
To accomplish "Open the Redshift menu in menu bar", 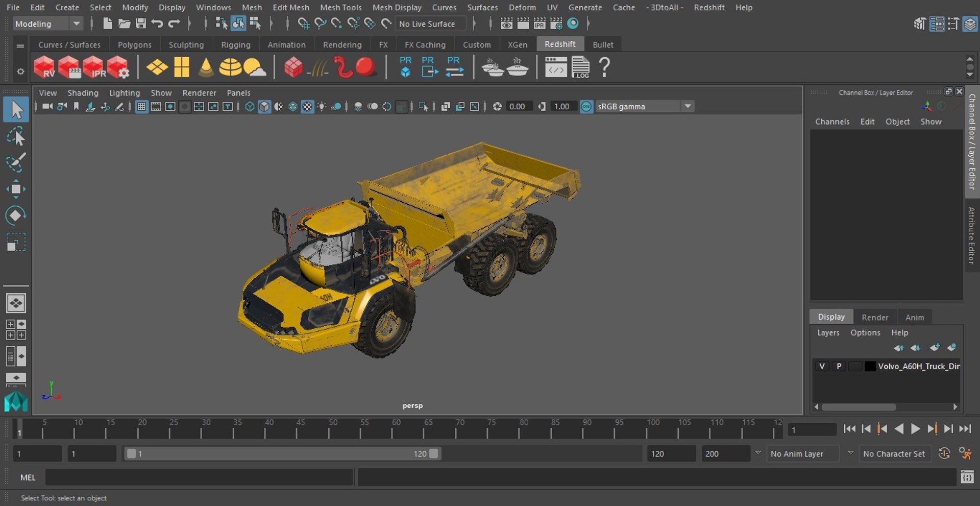I will (709, 7).
